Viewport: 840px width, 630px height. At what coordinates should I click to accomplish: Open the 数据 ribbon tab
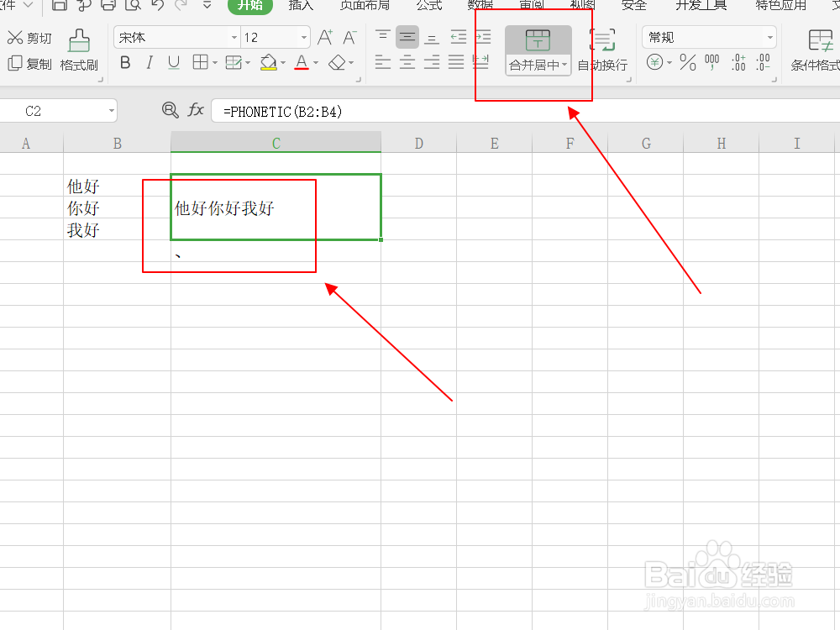480,7
